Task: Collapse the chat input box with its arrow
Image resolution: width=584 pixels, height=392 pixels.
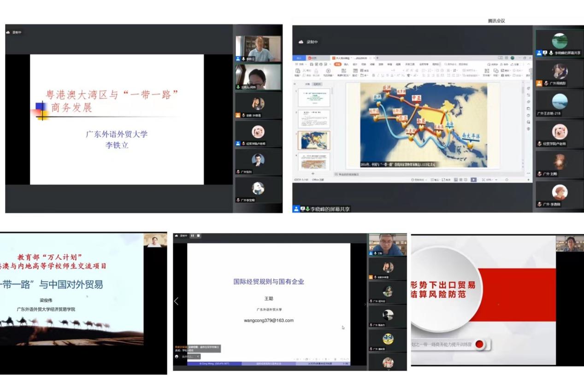Action: (198, 357)
